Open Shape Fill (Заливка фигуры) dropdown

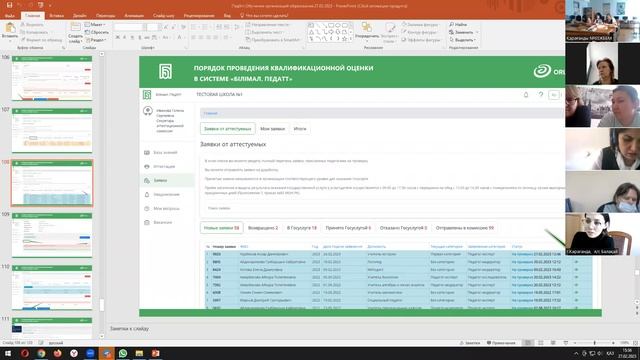(420, 24)
